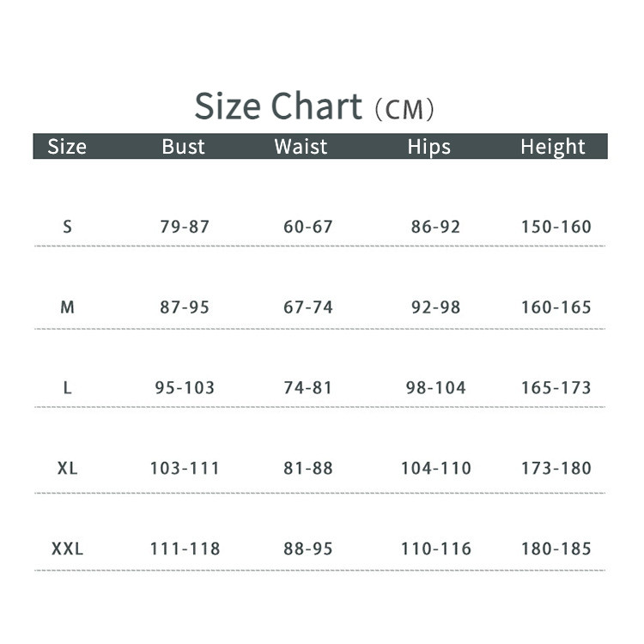Image resolution: width=644 pixels, height=644 pixels.
Task: Select the S size row label
Action: click(68, 228)
